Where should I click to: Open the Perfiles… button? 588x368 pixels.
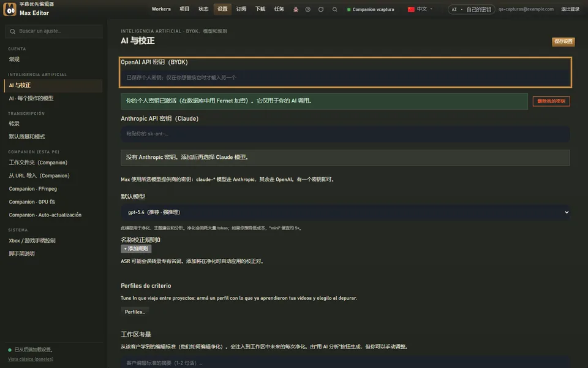point(135,312)
